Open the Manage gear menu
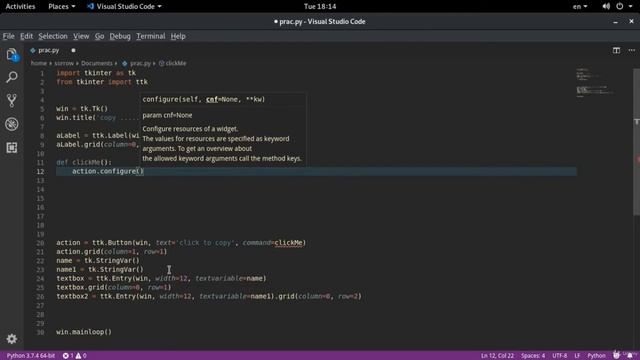This screenshot has width=640, height=360. pos(11,339)
